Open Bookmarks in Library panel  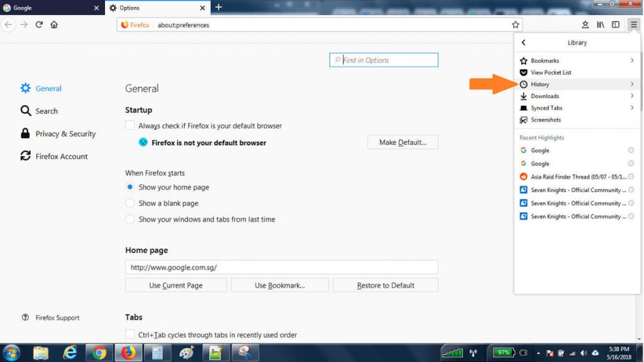point(577,60)
